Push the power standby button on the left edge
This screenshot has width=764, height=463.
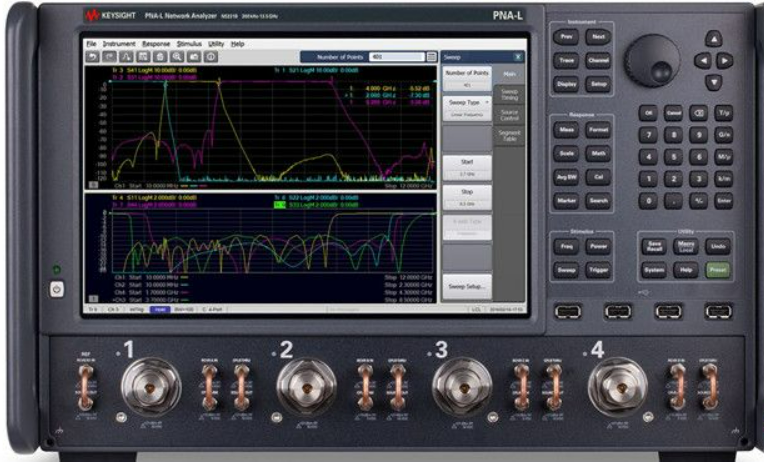[x=57, y=289]
